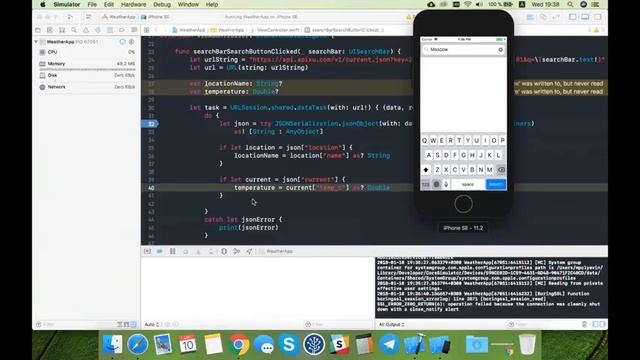Open the WeatherApp scheme selector in toolbar
Viewport: 640px width, 360px height.
[119, 17]
